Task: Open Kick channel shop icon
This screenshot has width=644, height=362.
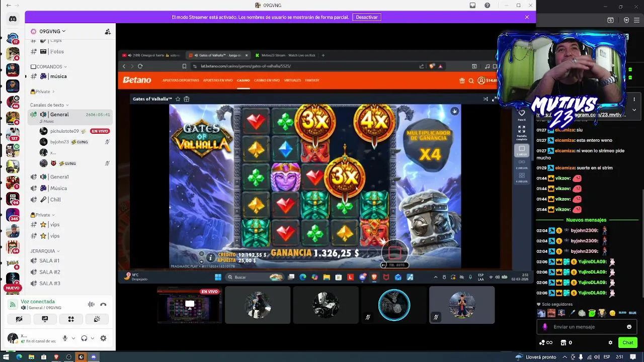Action: 563,342
